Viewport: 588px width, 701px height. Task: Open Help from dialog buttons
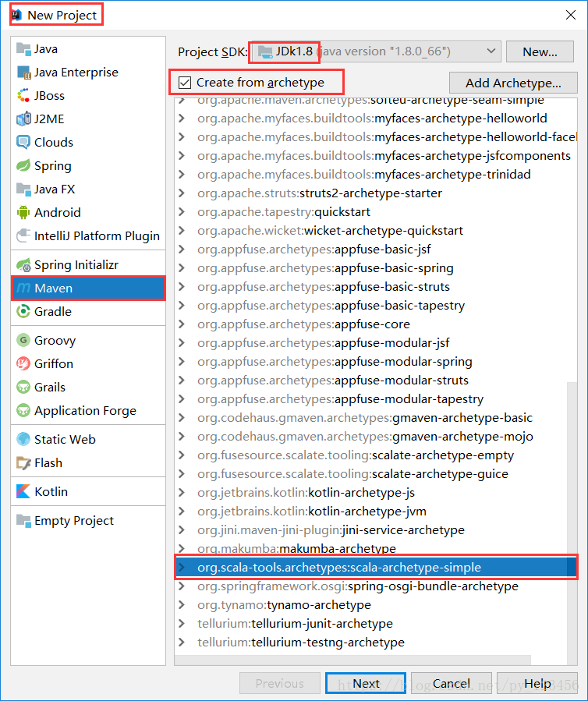pos(537,683)
